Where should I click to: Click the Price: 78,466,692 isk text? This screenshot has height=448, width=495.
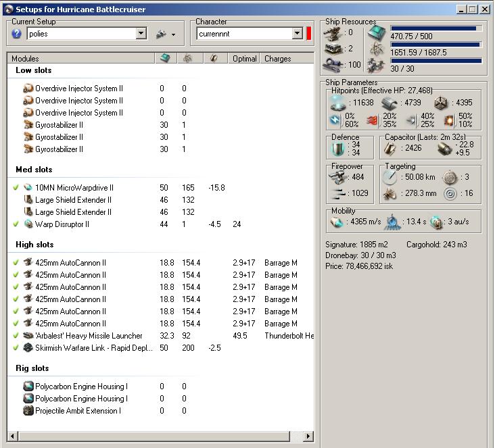pyautogui.click(x=359, y=266)
